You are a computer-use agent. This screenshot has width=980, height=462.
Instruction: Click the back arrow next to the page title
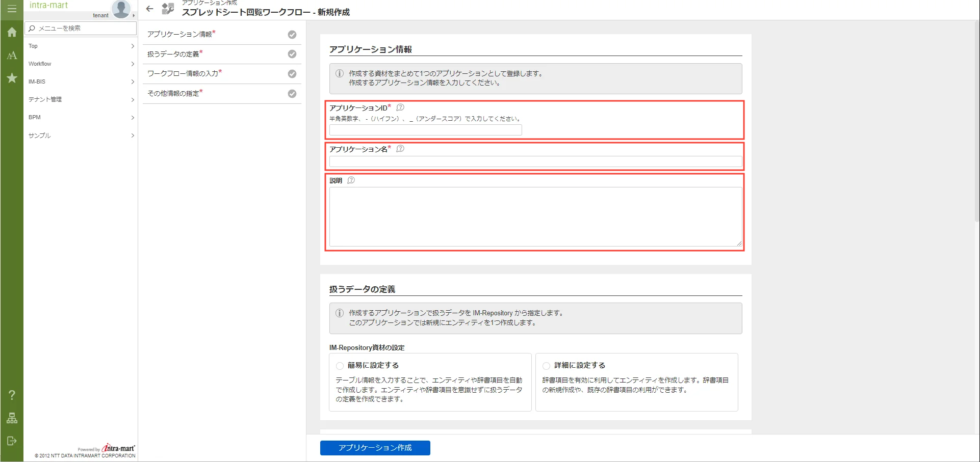[149, 9]
